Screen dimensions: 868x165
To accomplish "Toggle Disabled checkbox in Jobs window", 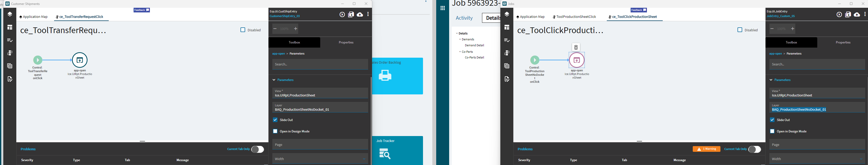I will tap(740, 30).
